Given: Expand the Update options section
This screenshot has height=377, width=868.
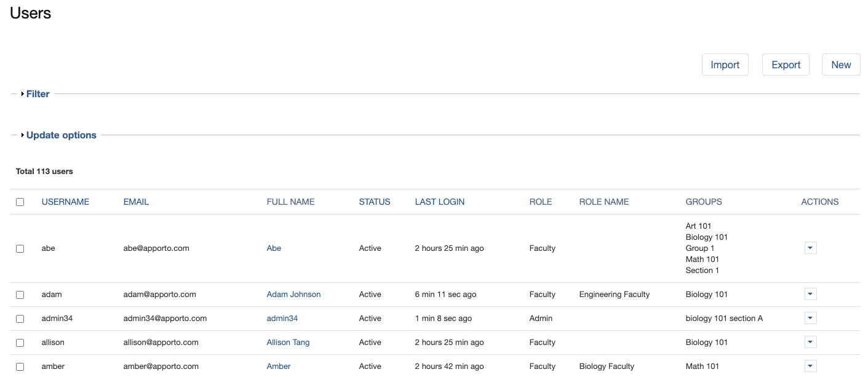Looking at the screenshot, I should point(61,135).
